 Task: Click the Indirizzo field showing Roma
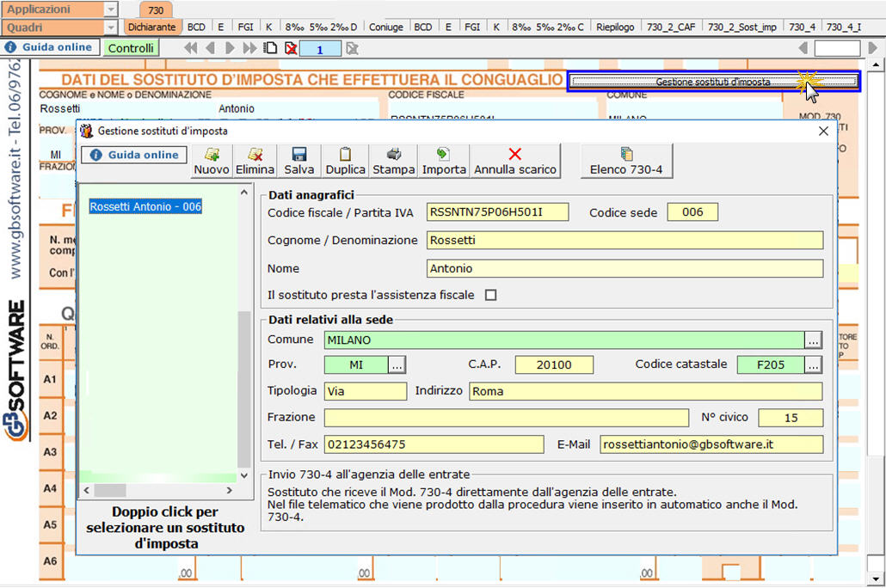click(x=645, y=391)
